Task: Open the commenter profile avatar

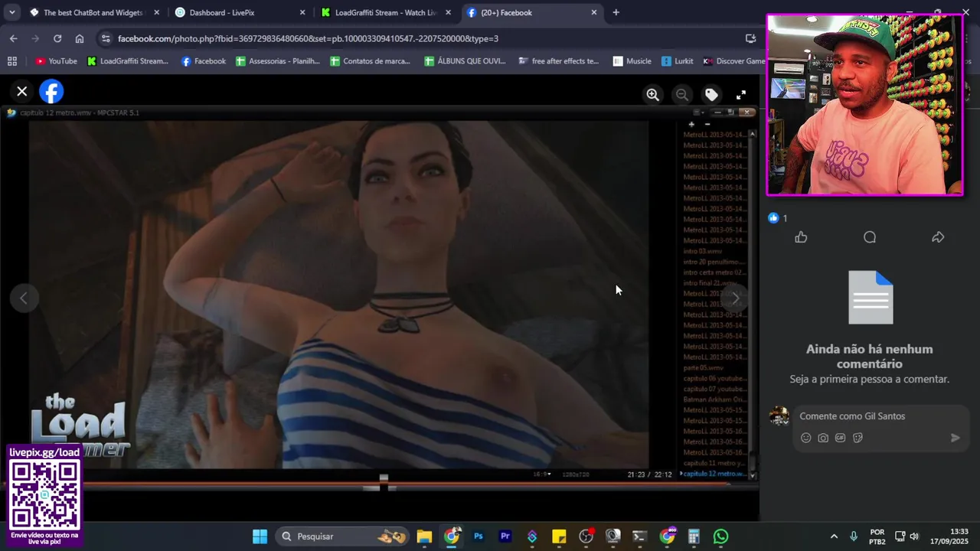Action: 779,416
